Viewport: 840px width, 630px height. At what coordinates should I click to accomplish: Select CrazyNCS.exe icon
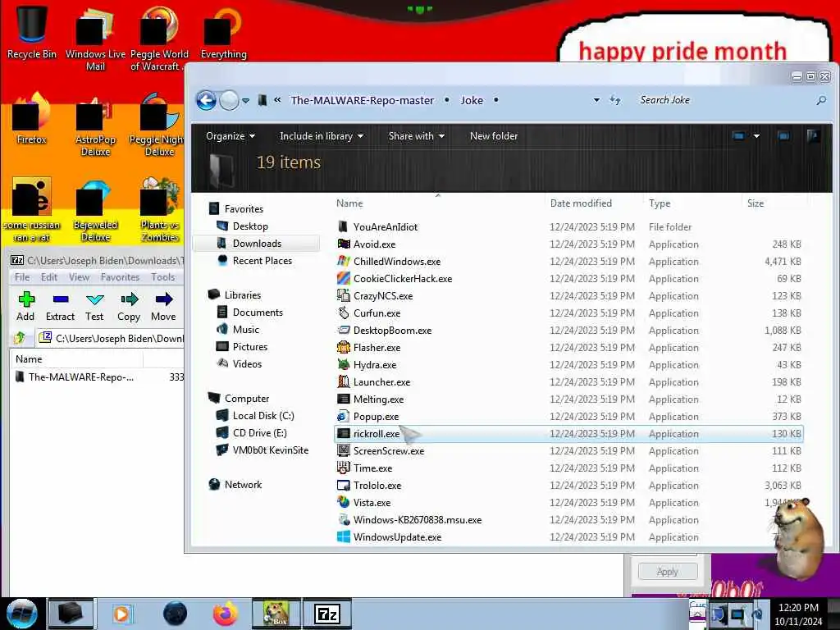[x=344, y=295]
